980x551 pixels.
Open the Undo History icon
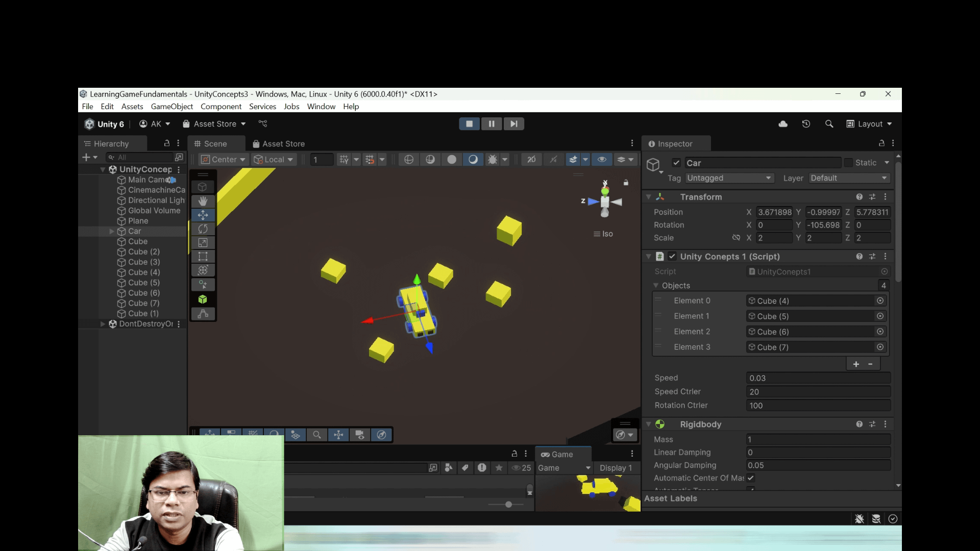click(x=806, y=124)
